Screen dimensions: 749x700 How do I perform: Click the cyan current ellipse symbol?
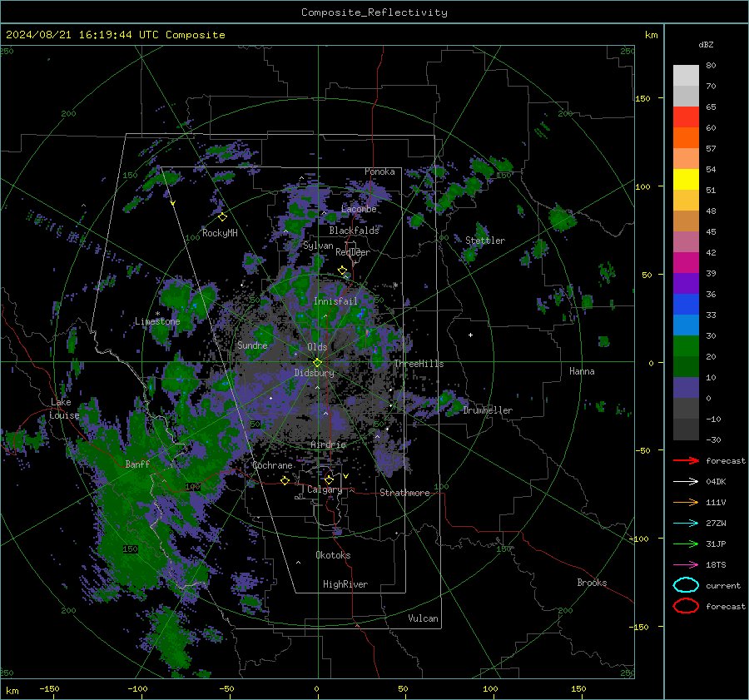tap(686, 585)
